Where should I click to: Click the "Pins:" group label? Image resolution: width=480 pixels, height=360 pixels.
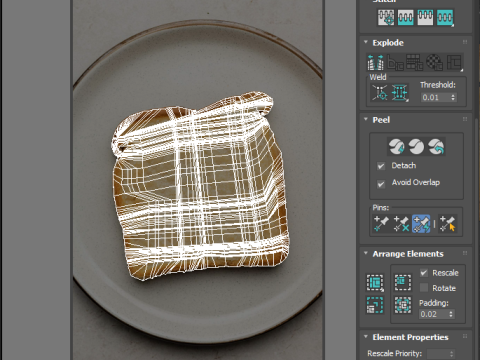pyautogui.click(x=381, y=208)
